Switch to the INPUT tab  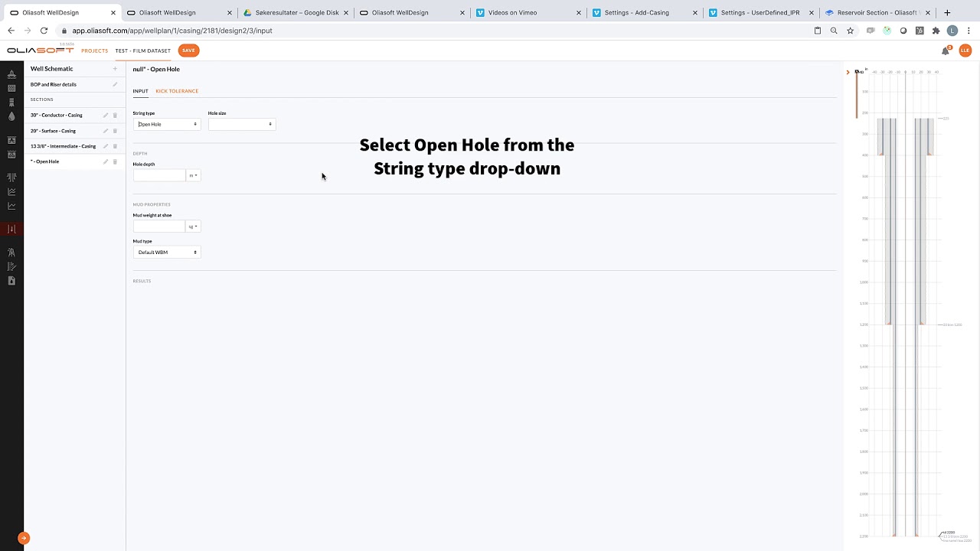(x=140, y=91)
